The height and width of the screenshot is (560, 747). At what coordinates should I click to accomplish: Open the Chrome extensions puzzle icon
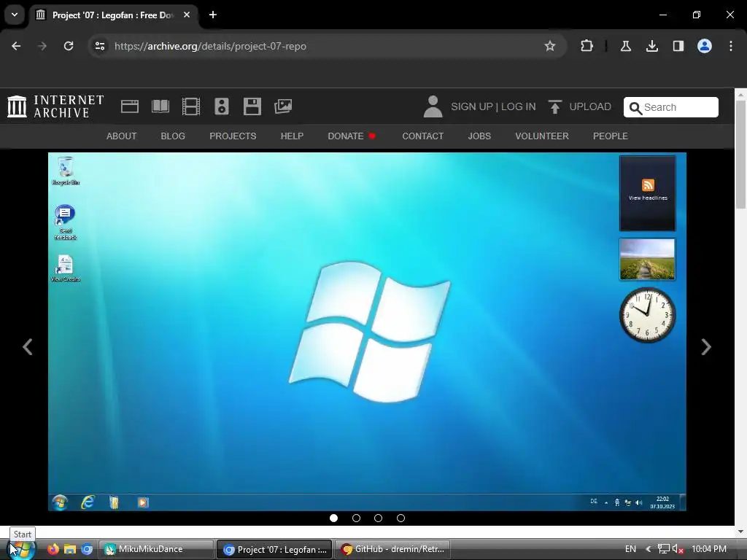coord(587,46)
